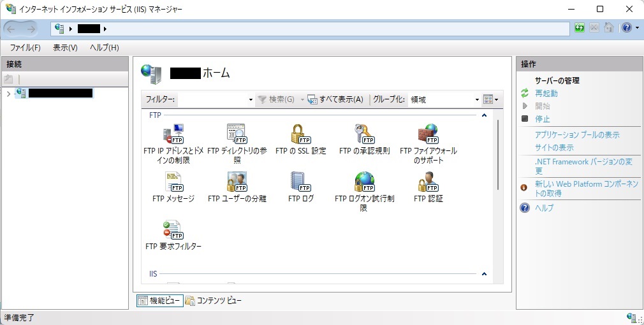
Task: Expand address bar arrow after server name
Action: [105, 29]
